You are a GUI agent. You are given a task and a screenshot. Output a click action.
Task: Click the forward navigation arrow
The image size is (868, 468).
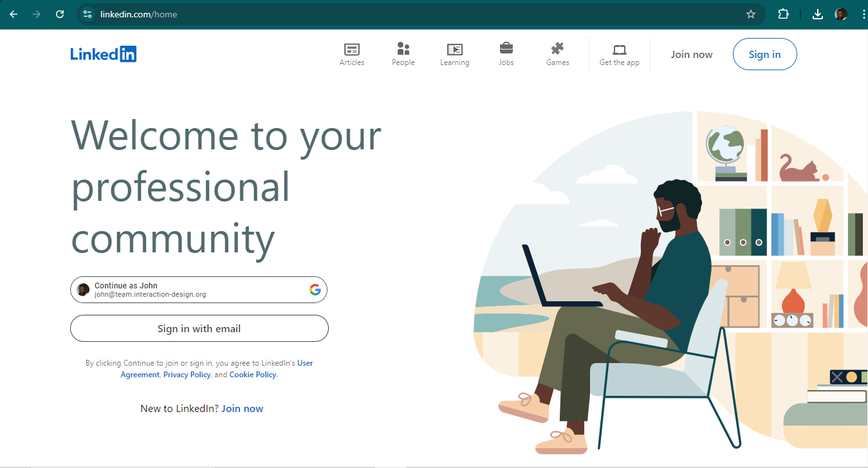click(x=37, y=14)
